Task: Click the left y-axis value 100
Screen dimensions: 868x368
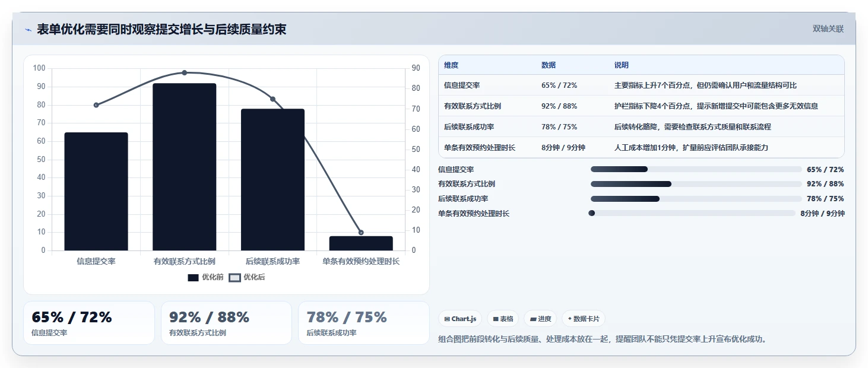Action: point(39,68)
